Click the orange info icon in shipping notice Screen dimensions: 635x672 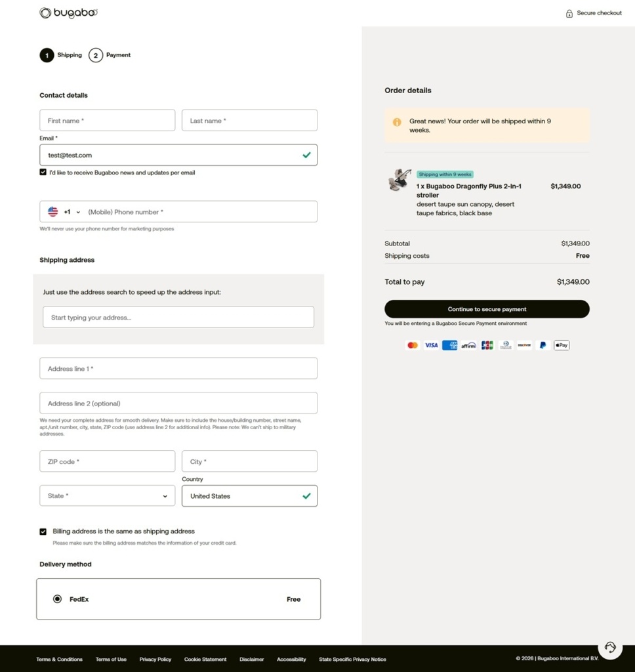coord(397,122)
